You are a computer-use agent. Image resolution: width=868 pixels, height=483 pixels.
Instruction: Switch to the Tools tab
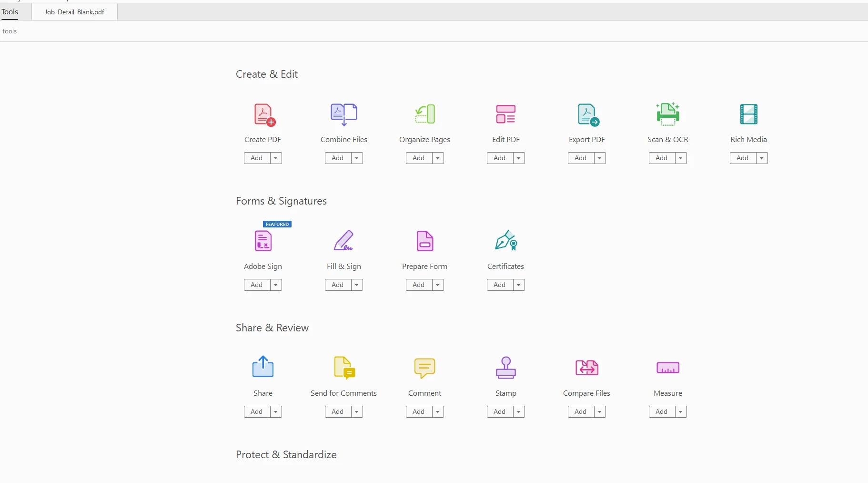10,12
